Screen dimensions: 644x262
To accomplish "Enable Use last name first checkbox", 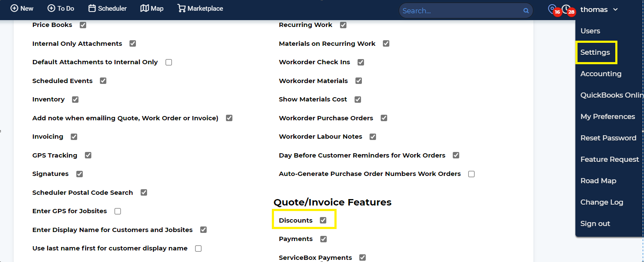I will [198, 248].
